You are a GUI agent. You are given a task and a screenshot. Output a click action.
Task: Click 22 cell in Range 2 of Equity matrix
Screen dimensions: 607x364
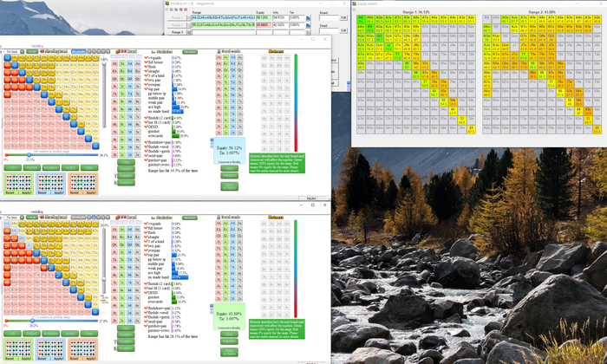click(x=597, y=130)
